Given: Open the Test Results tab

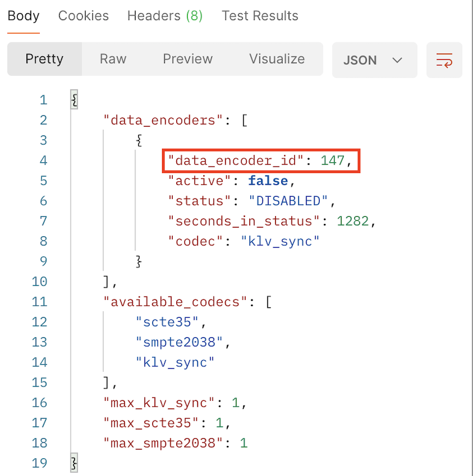Looking at the screenshot, I should (260, 16).
